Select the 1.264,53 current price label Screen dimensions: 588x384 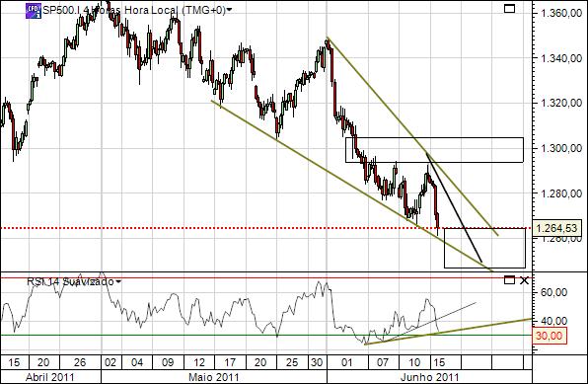(556, 228)
